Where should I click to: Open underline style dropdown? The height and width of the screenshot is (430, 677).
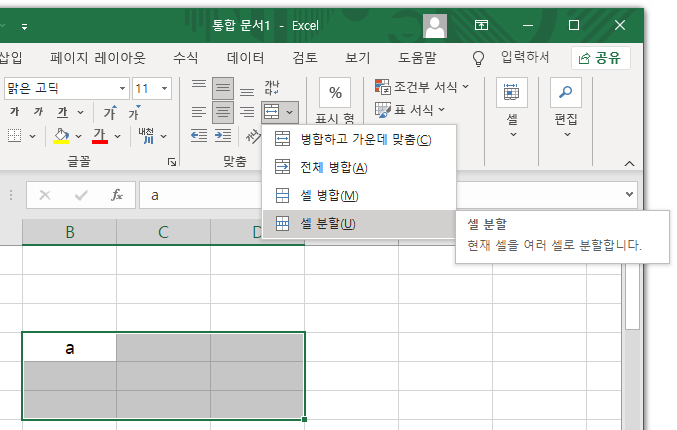coord(81,113)
